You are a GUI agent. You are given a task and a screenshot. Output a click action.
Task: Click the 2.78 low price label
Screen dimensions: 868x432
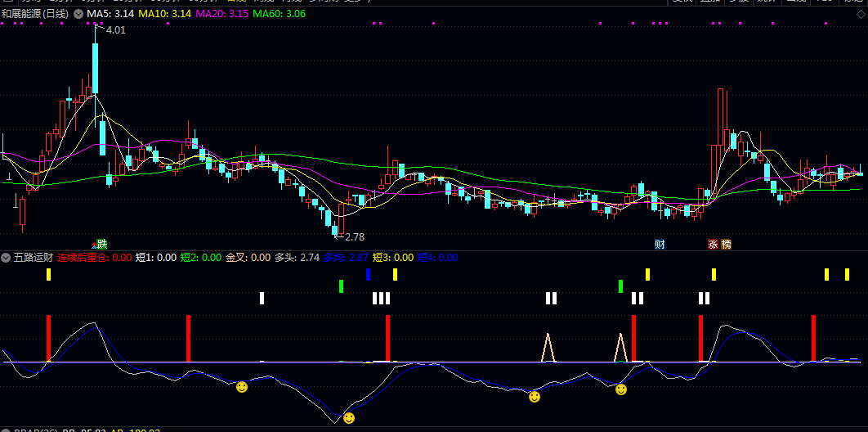click(354, 236)
